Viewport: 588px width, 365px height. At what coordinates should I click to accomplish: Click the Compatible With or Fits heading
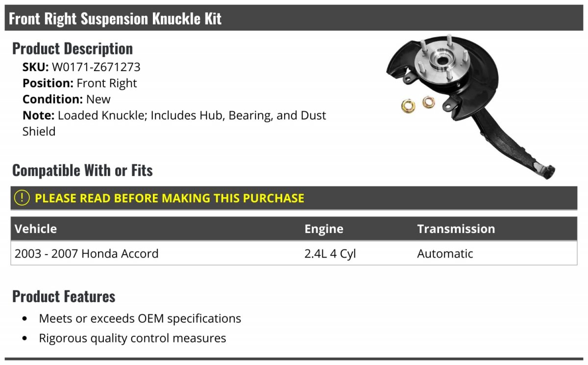point(82,170)
